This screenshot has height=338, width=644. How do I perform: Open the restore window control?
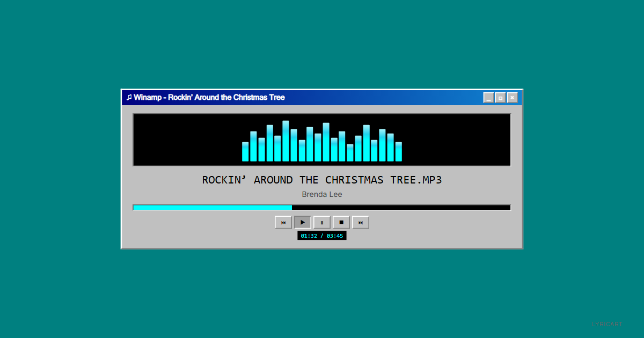(500, 97)
